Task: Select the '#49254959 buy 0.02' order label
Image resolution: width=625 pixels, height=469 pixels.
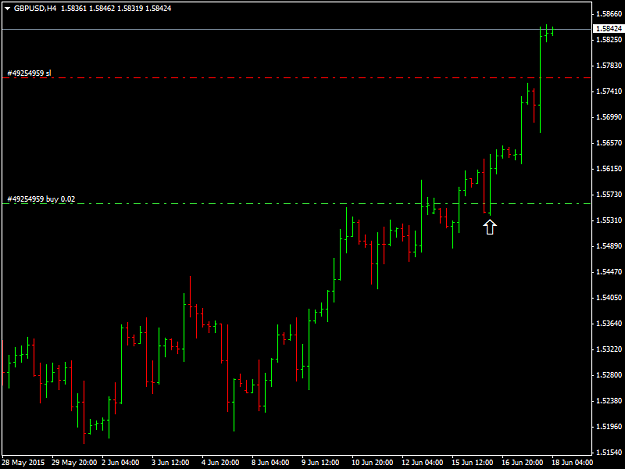Action: [41, 199]
